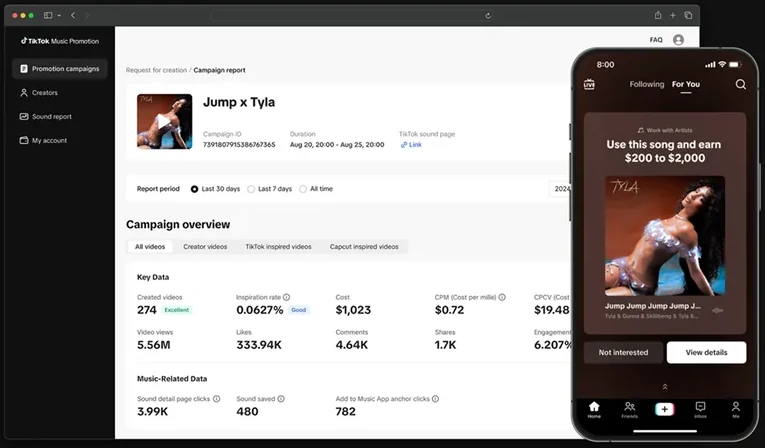Show info for CPM (Cost per mille)
This screenshot has width=765, height=448.
tap(502, 297)
